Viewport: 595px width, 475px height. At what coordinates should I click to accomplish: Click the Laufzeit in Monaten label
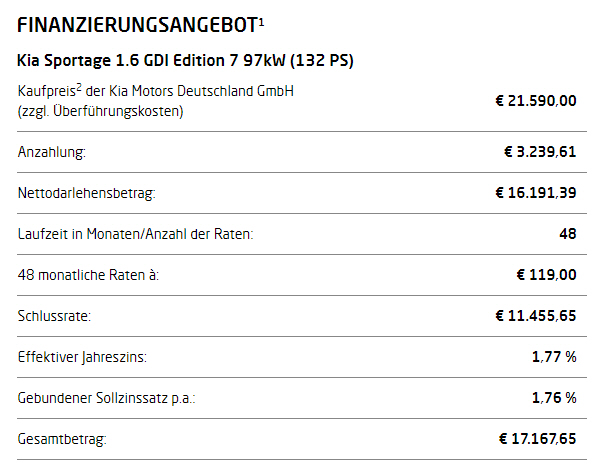tap(135, 234)
